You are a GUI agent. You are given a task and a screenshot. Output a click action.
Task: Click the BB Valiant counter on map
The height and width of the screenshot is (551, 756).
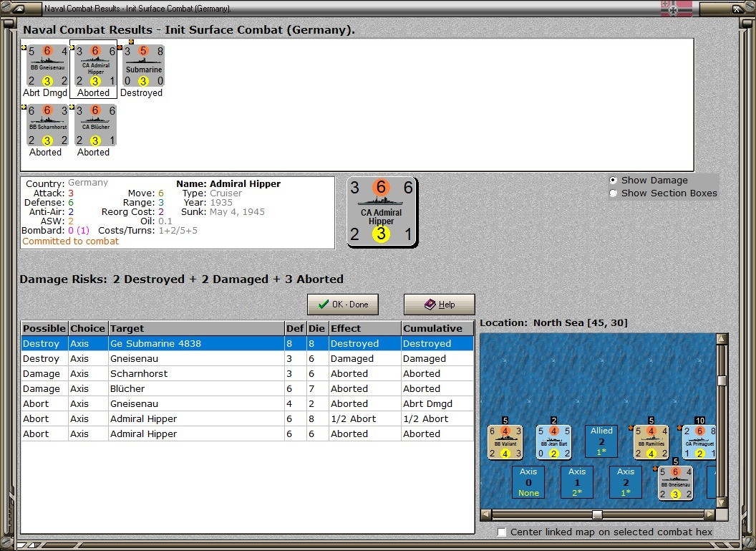[x=505, y=442]
